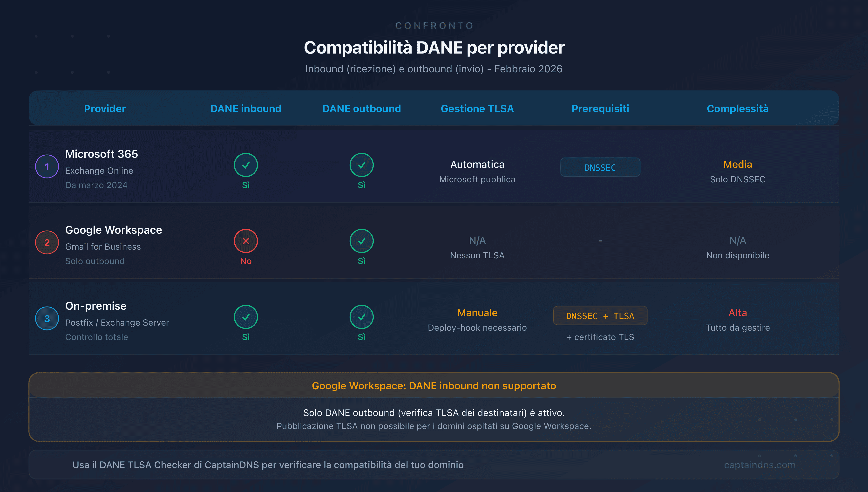Image resolution: width=868 pixels, height=492 pixels.
Task: Click the Google Workspace provider name
Action: 114,230
